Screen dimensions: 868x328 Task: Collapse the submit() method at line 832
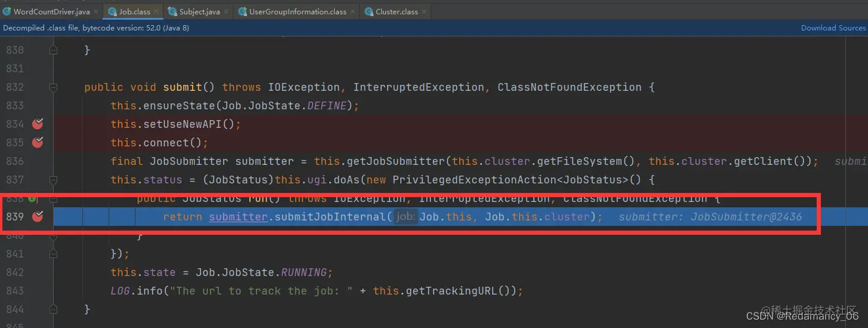pyautogui.click(x=53, y=87)
